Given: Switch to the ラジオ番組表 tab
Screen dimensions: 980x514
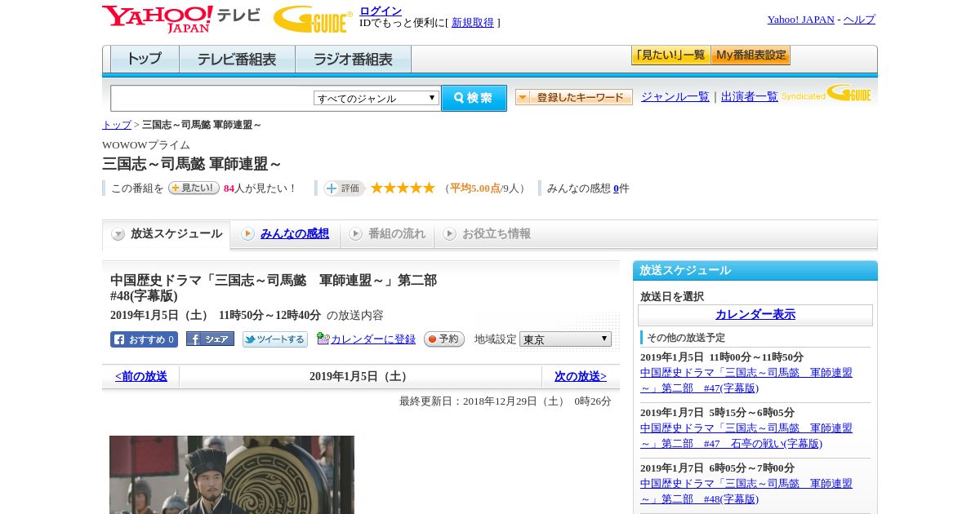Looking at the screenshot, I should [353, 60].
